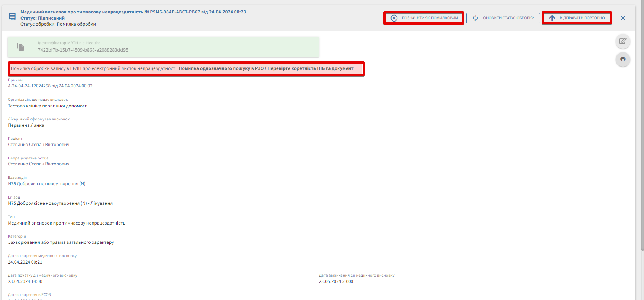
Task: Click the pencil edit icon
Action: pos(623,41)
